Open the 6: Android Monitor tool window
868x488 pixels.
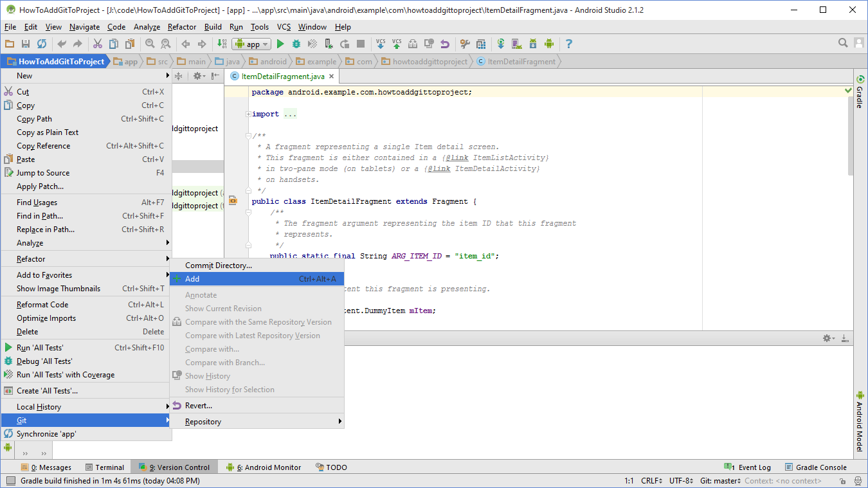tap(264, 467)
